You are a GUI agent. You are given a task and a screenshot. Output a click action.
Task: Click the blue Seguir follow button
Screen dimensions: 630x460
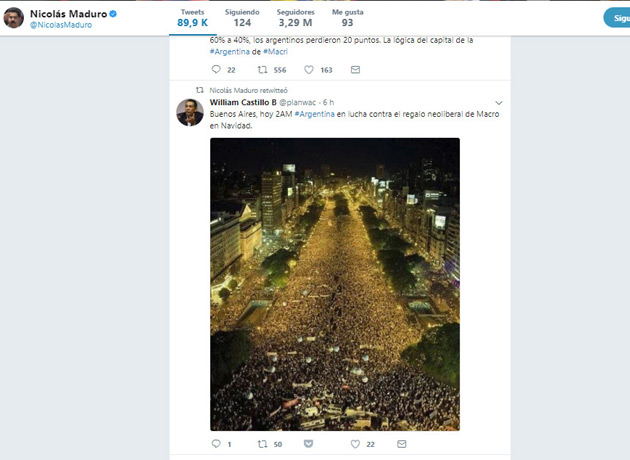616,18
